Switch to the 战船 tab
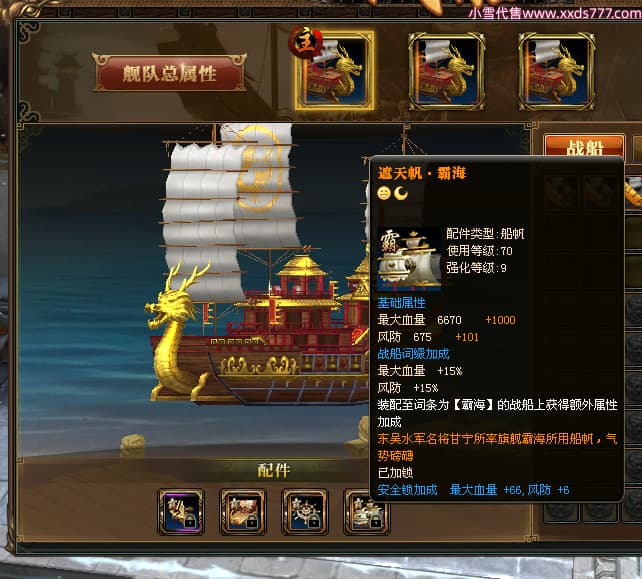Screen dimensions: 642x579 pos(584,146)
